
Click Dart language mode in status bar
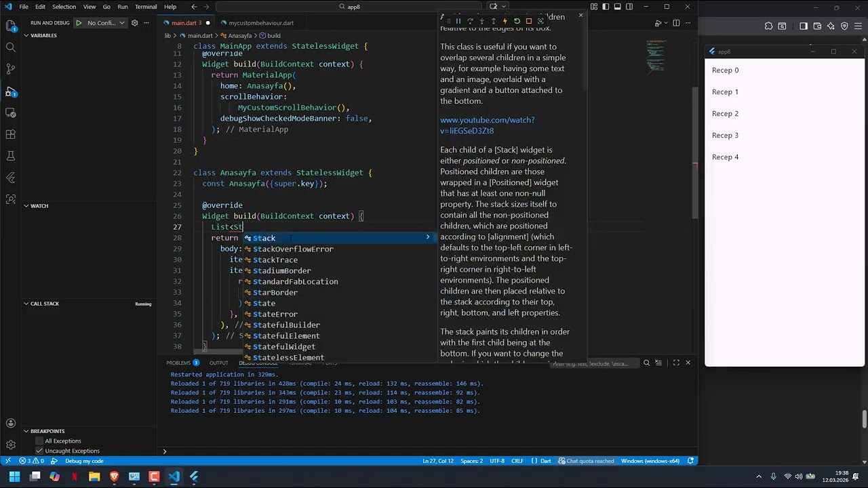click(545, 461)
